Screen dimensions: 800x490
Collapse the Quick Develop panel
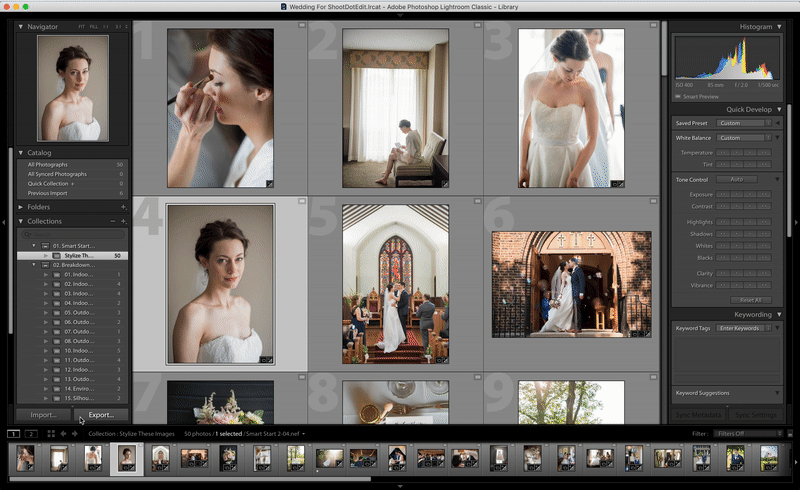click(779, 109)
